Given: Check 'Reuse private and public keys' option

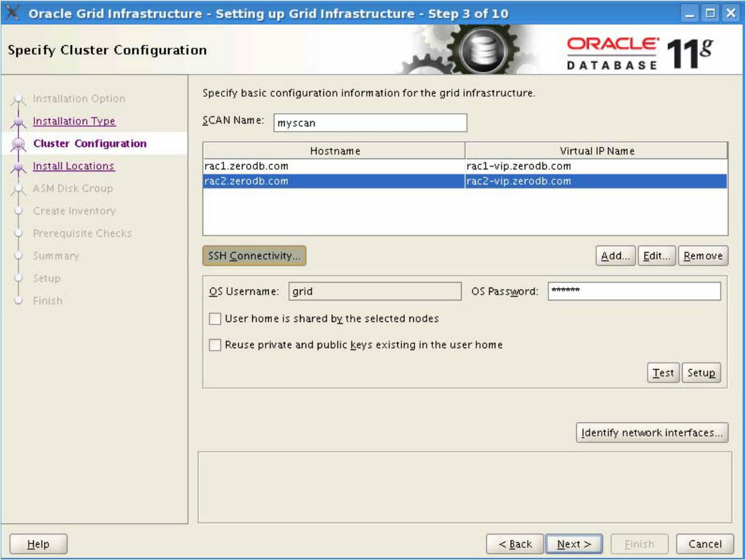Looking at the screenshot, I should tap(215, 345).
